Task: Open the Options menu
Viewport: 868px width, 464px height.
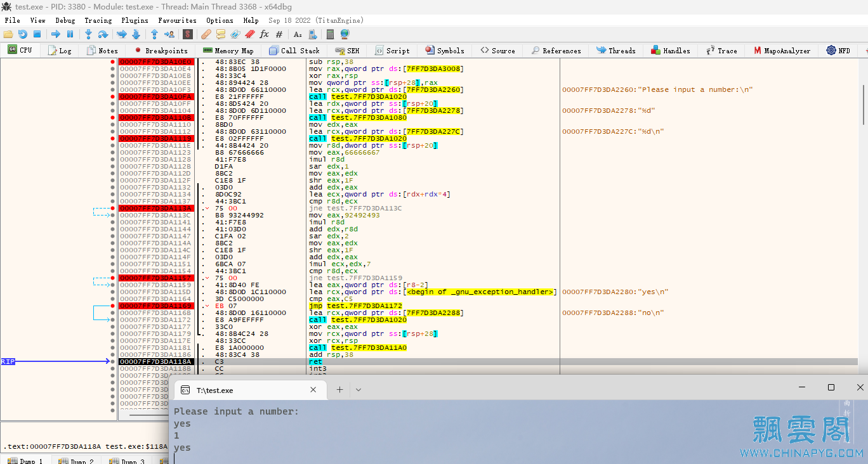Action: click(220, 20)
